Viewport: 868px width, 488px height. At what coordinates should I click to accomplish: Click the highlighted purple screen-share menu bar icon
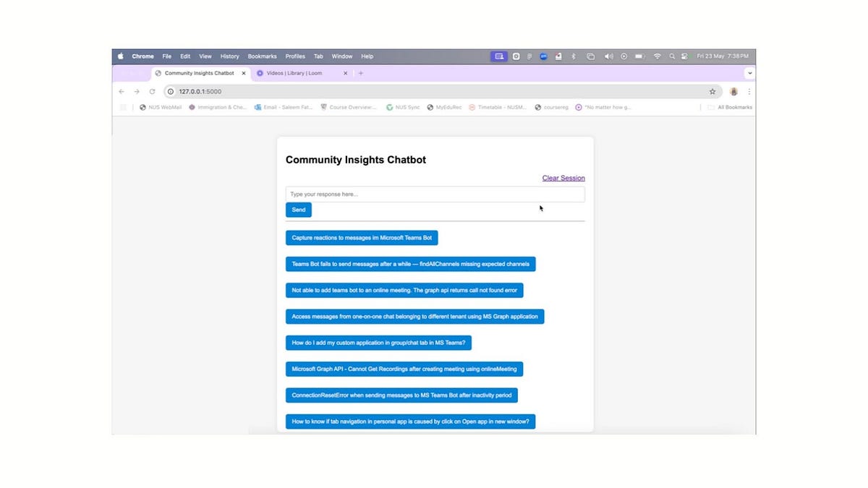pyautogui.click(x=499, y=56)
